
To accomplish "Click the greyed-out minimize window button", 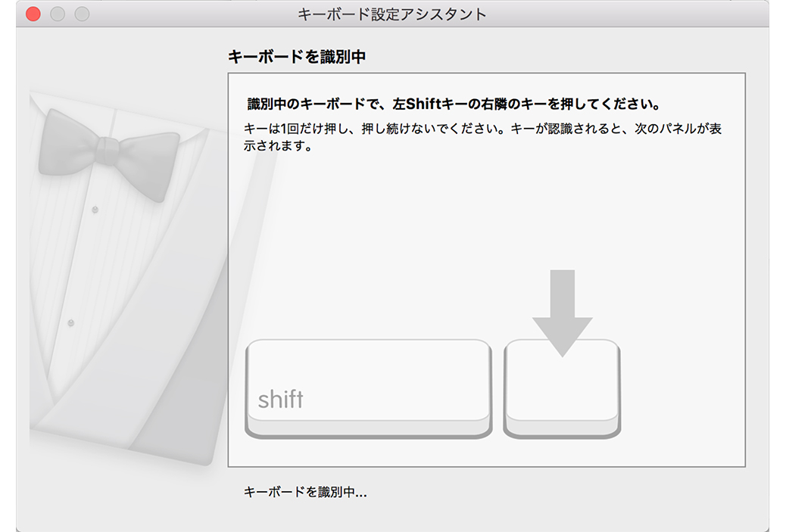I will pyautogui.click(x=58, y=14).
